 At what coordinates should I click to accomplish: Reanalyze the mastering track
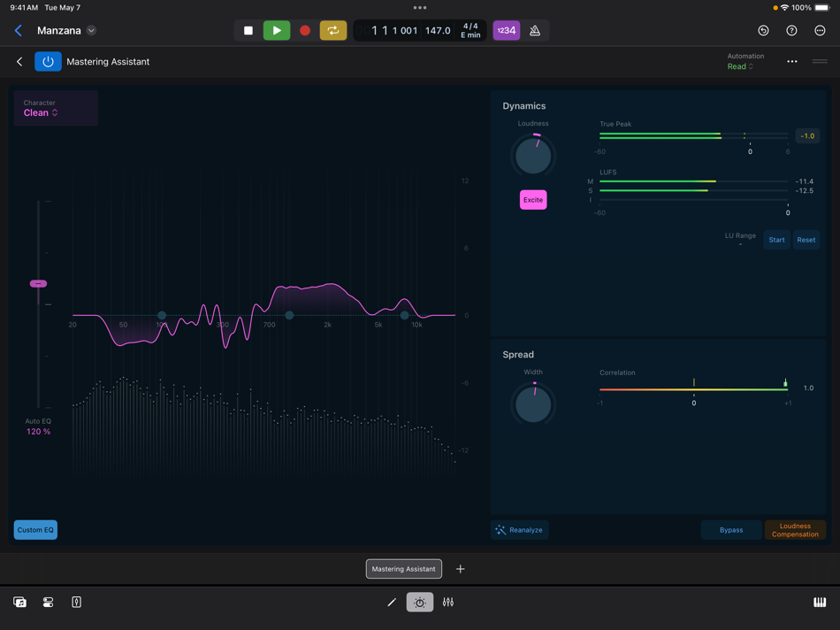click(519, 529)
